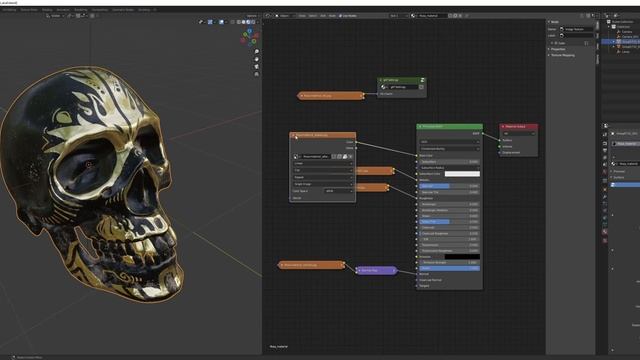The image size is (640, 360).
Task: Switch to Rendering workspace tab
Action: (x=80, y=9)
